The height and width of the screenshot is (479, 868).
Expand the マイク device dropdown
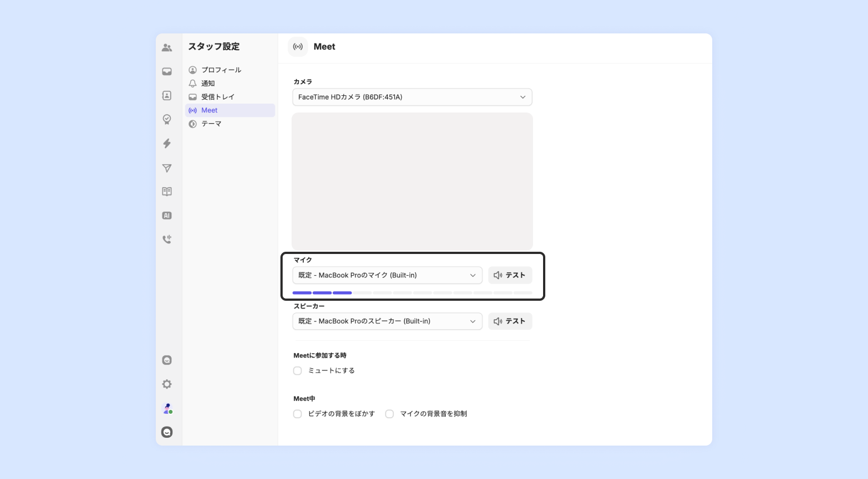click(x=387, y=275)
